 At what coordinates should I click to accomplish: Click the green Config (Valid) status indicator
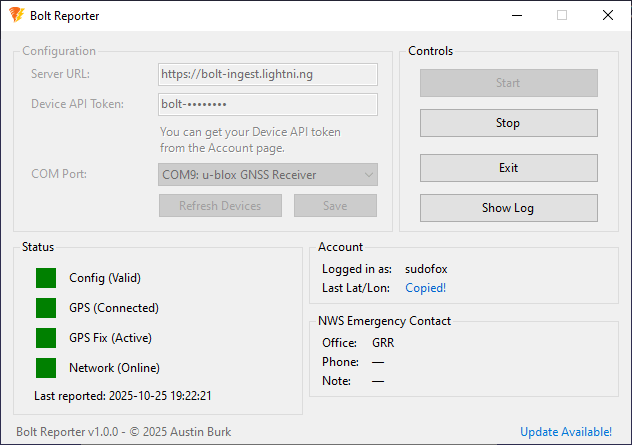coord(46,278)
